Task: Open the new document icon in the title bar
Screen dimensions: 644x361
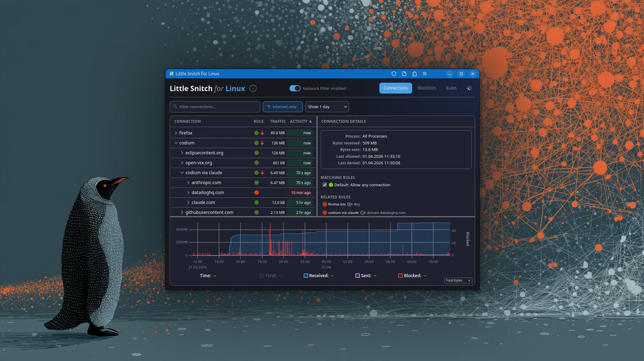Action: coord(404,73)
